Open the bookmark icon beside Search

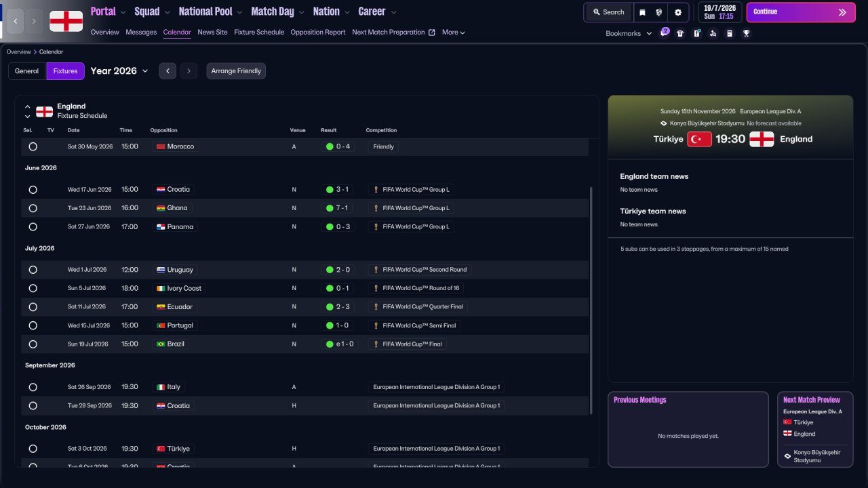tap(643, 12)
